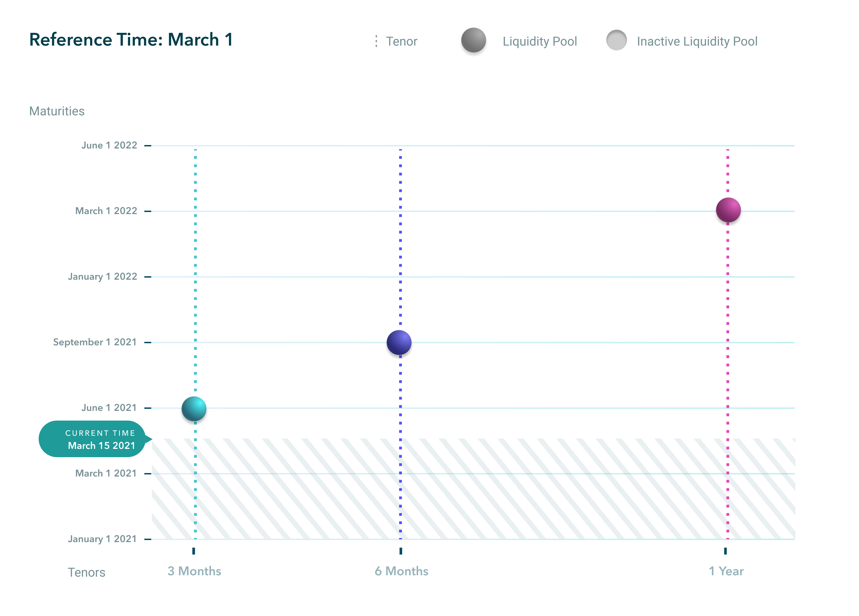Click the dark gray Liquidity Pool legend sphere
This screenshot has height=616, width=859.
473,40
